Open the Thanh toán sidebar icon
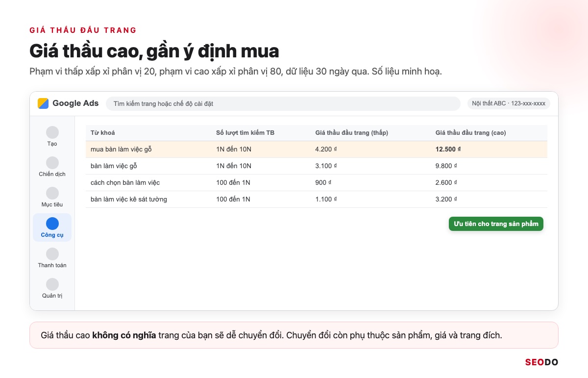Image resolution: width=588 pixels, height=378 pixels. coord(52,254)
